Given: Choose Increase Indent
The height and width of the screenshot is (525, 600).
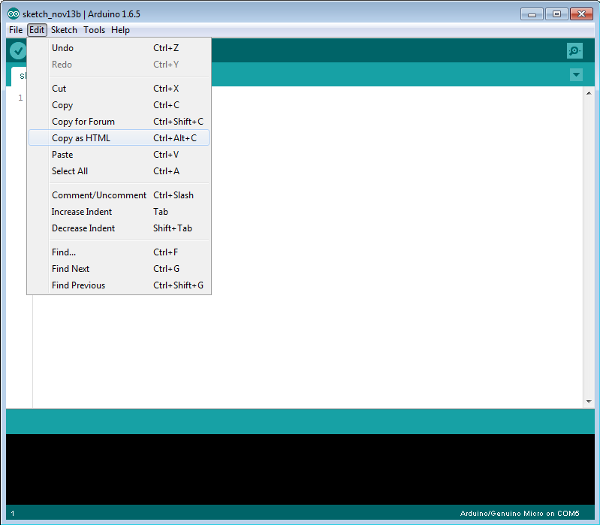Looking at the screenshot, I should (119, 212).
